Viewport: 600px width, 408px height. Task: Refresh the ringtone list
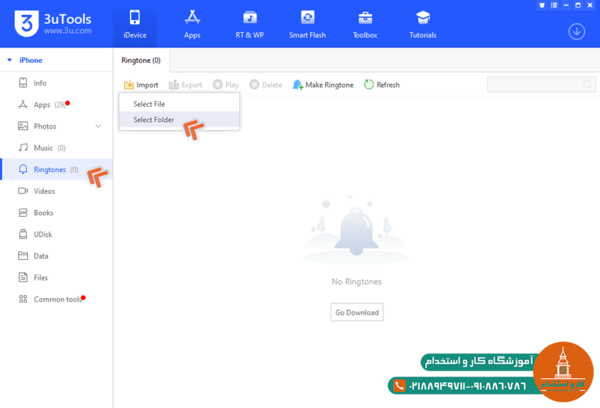point(382,85)
